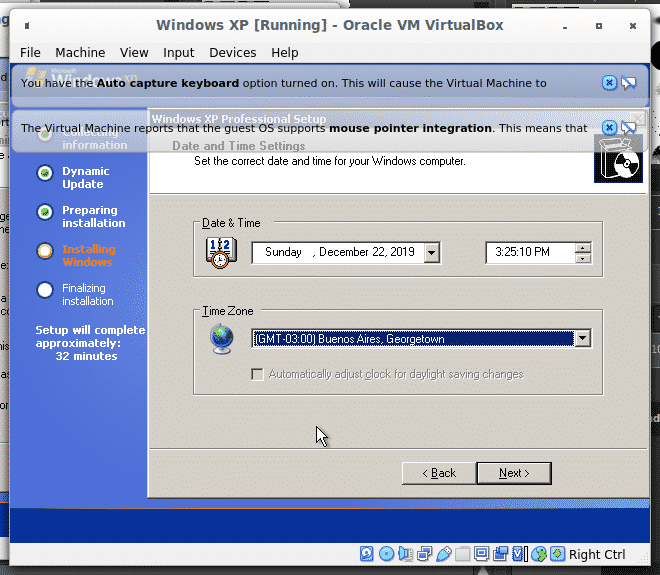Viewport: 660px width, 575px height.
Task: Click the mouse integration indicator icon
Action: (539, 554)
